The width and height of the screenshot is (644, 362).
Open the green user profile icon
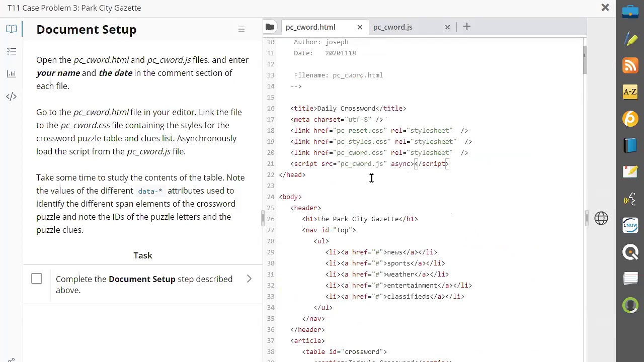pyautogui.click(x=630, y=305)
